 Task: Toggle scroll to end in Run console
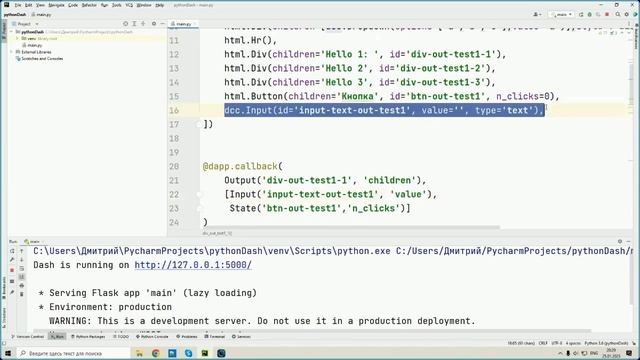point(22,277)
